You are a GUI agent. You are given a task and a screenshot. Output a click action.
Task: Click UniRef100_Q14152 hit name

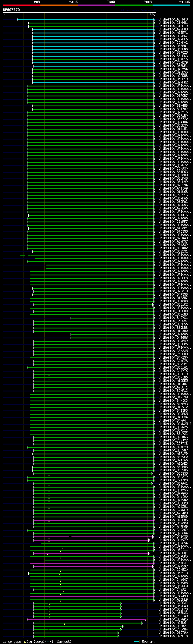coord(173,129)
